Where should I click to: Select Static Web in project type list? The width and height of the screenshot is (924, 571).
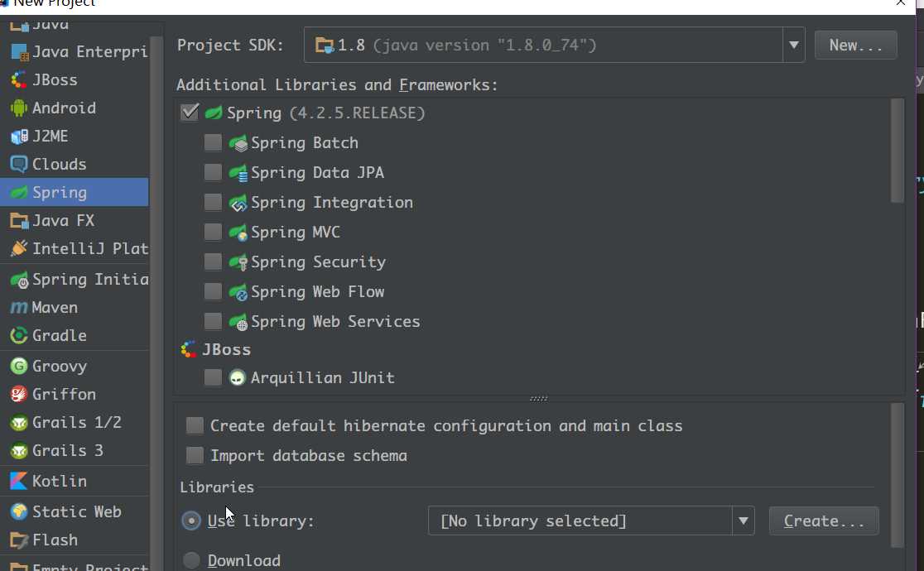pyautogui.click(x=75, y=511)
